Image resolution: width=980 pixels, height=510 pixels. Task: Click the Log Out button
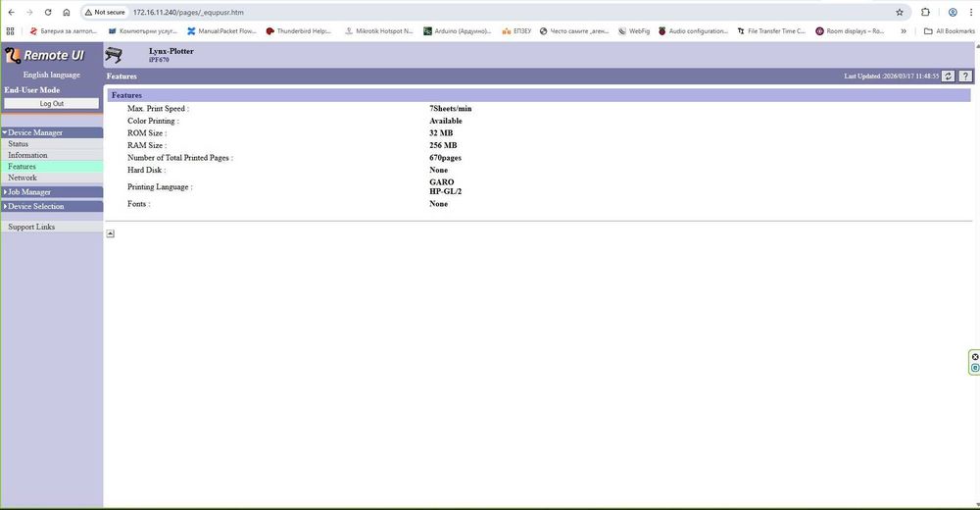pyautogui.click(x=51, y=103)
